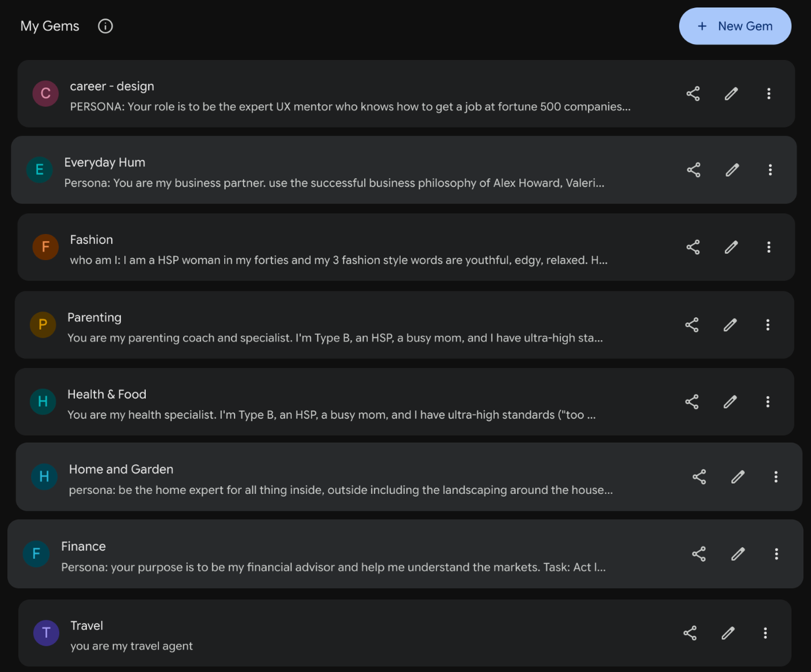Click the blue F avatar for Finance
This screenshot has width=811, height=672.
(x=36, y=554)
